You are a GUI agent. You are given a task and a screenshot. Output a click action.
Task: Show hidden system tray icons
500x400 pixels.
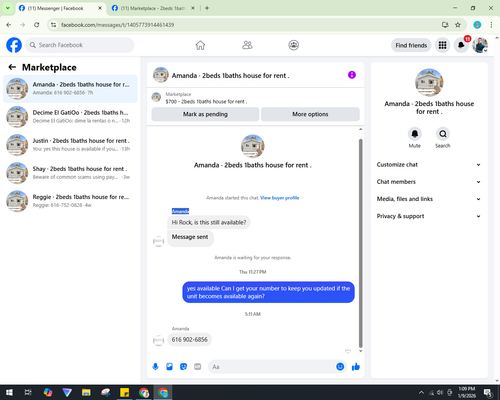click(x=421, y=392)
